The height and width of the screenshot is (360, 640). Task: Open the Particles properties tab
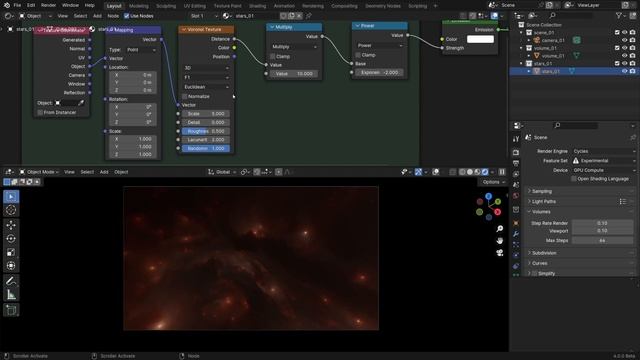[516, 244]
